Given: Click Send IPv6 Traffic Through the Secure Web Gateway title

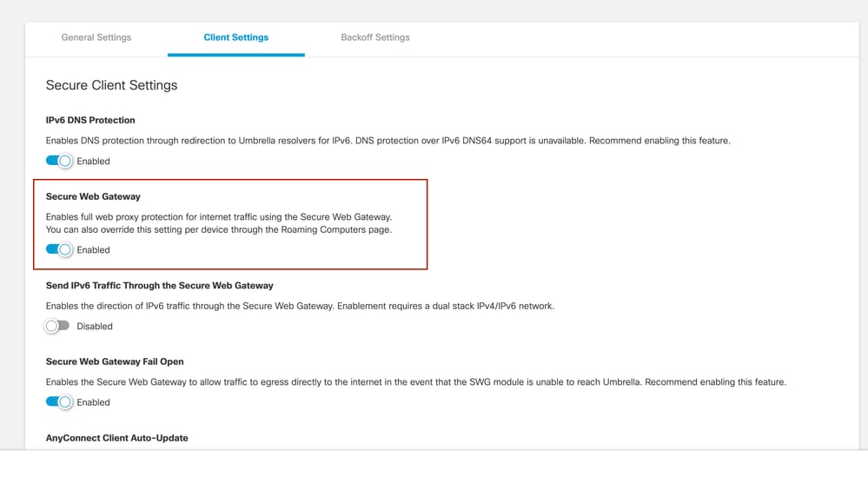Looking at the screenshot, I should tap(159, 286).
